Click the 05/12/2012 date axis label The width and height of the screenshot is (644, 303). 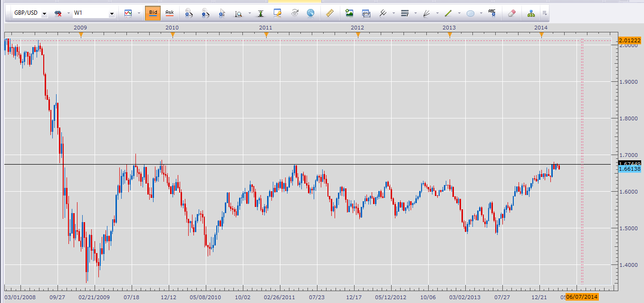[x=391, y=296]
